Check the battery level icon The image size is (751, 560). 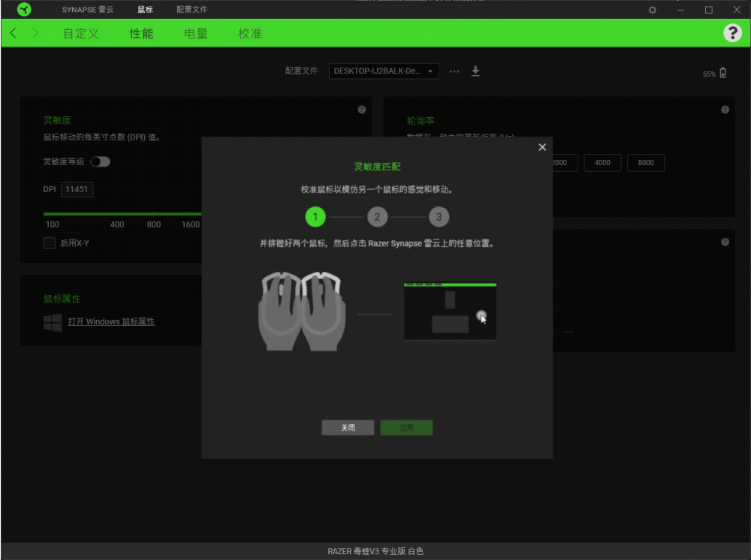[723, 74]
